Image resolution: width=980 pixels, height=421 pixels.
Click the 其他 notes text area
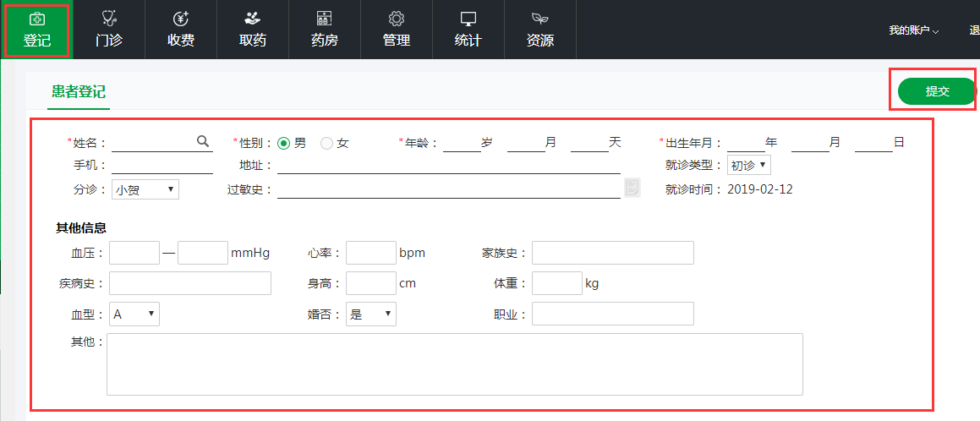click(454, 364)
